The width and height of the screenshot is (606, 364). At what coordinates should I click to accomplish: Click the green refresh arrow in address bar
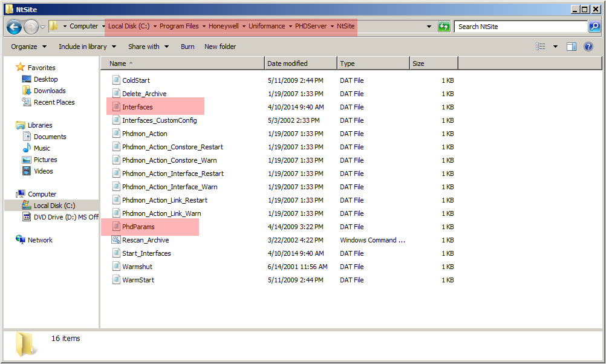443,27
